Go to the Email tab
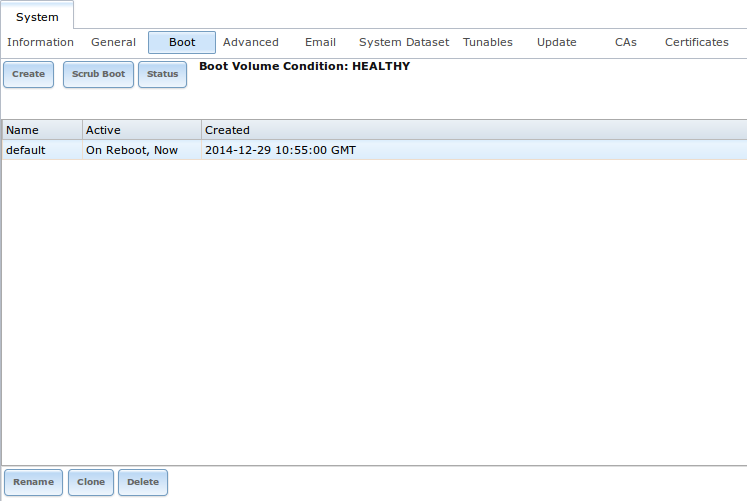The width and height of the screenshot is (747, 501). [320, 42]
